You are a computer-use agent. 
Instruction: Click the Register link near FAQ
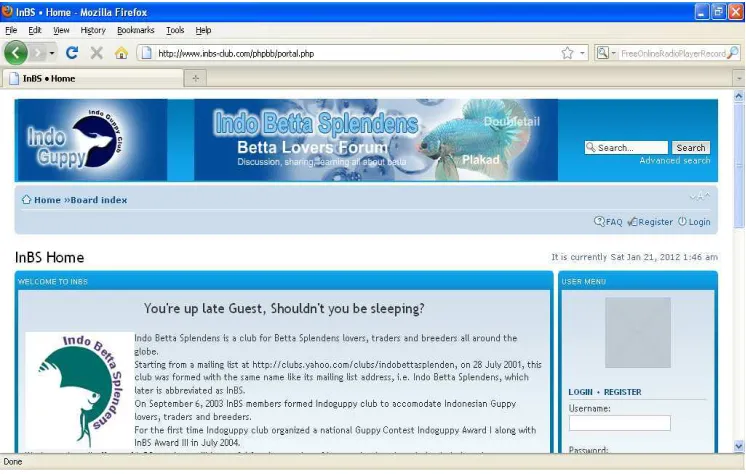[650, 222]
